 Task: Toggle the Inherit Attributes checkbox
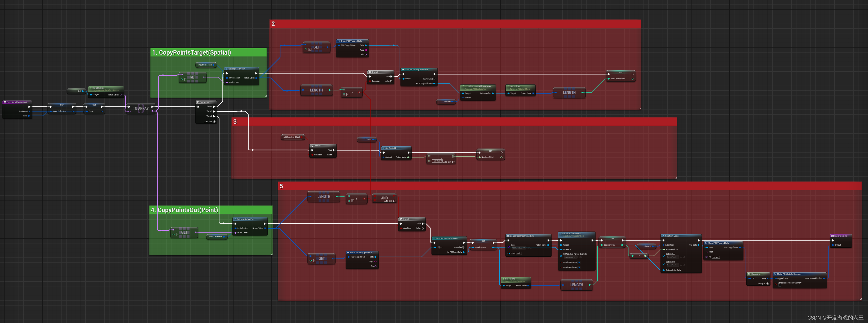579,267
